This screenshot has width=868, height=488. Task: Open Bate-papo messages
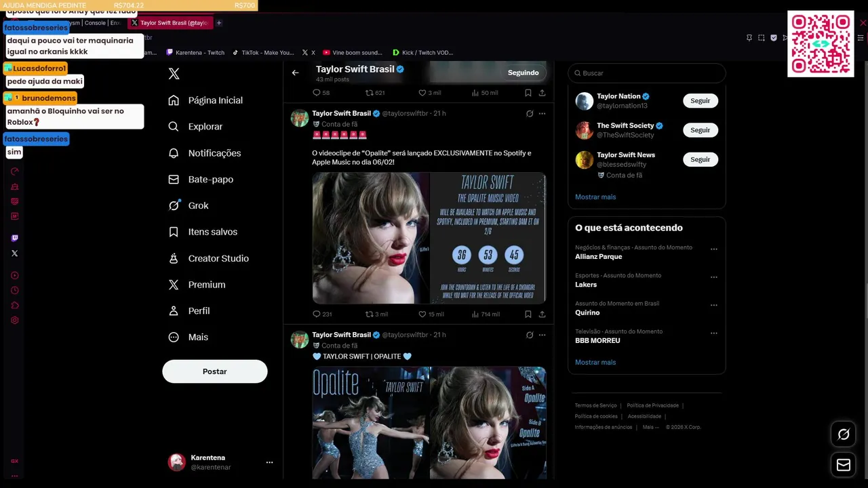tap(201, 180)
